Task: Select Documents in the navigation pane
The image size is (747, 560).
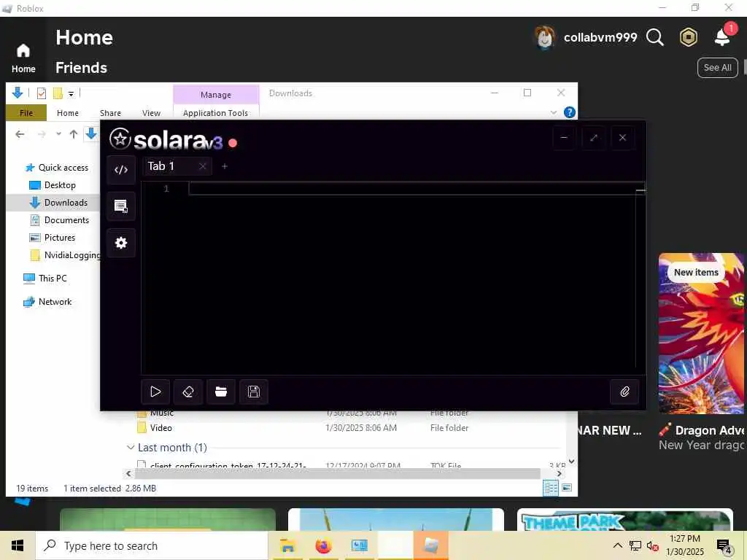Action: 60,220
